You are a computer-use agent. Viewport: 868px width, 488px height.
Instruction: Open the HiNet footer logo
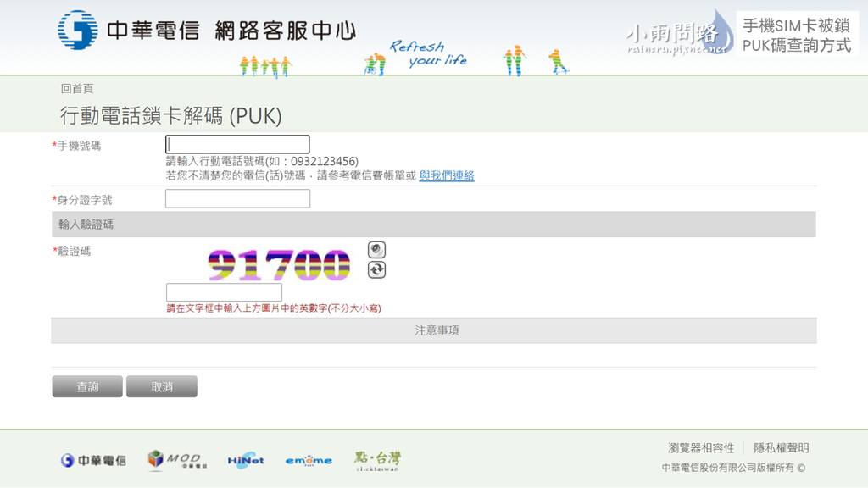tap(246, 460)
